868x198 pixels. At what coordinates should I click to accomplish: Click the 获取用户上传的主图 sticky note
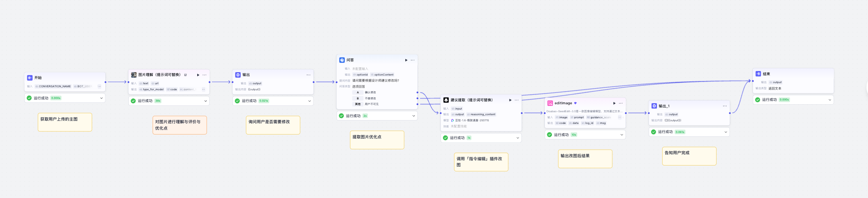(x=65, y=122)
